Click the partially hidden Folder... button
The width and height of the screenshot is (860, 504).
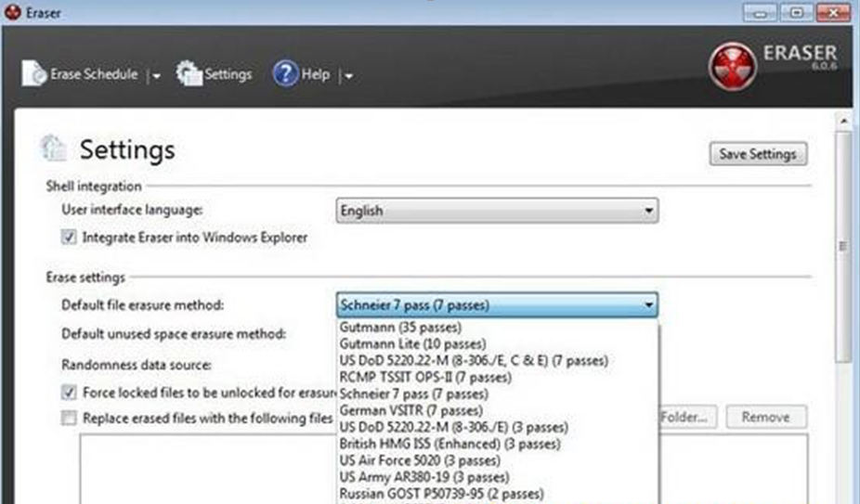tap(688, 418)
